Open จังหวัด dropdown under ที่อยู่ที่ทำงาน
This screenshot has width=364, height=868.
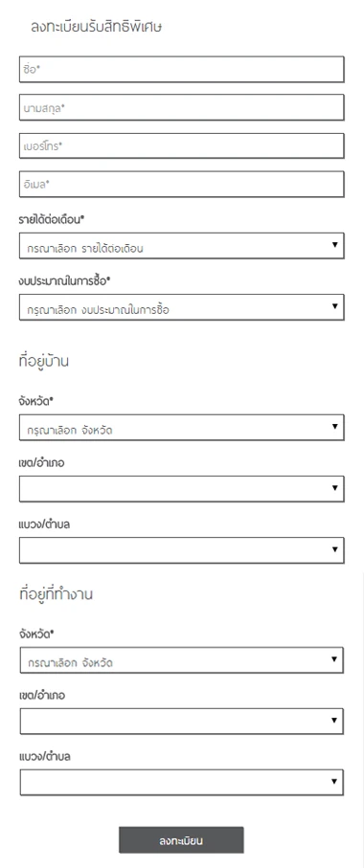tap(182, 660)
